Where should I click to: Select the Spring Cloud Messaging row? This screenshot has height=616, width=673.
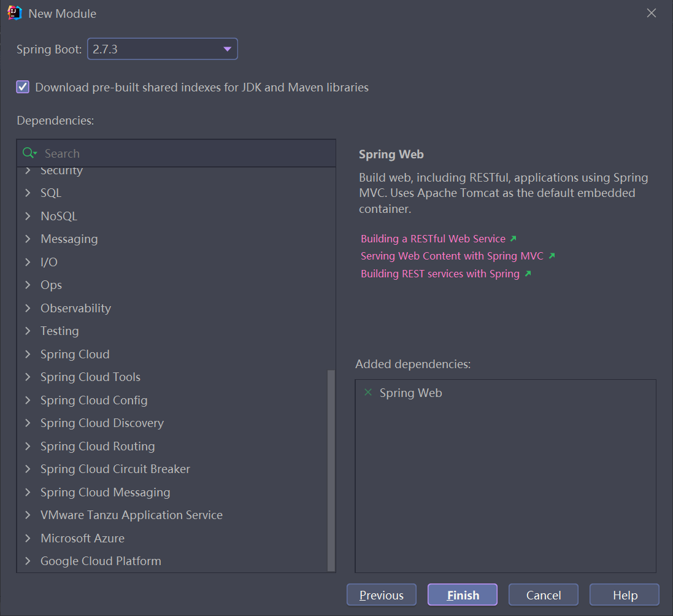[172, 492]
